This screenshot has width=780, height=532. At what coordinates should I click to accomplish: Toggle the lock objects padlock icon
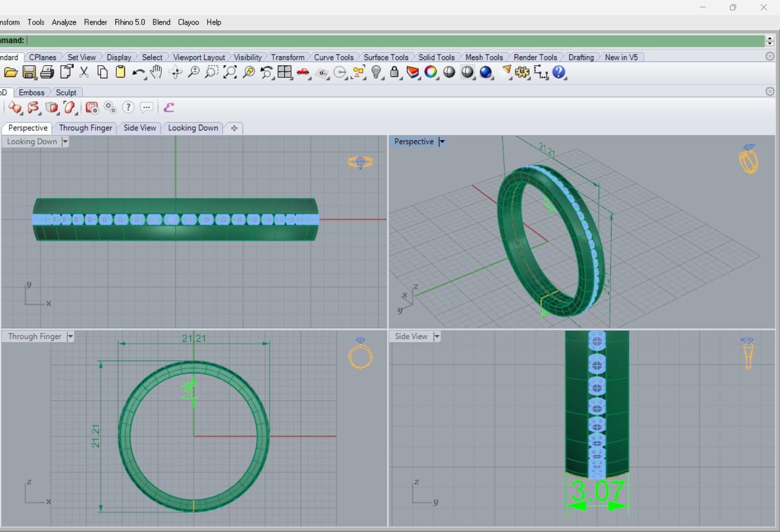394,72
